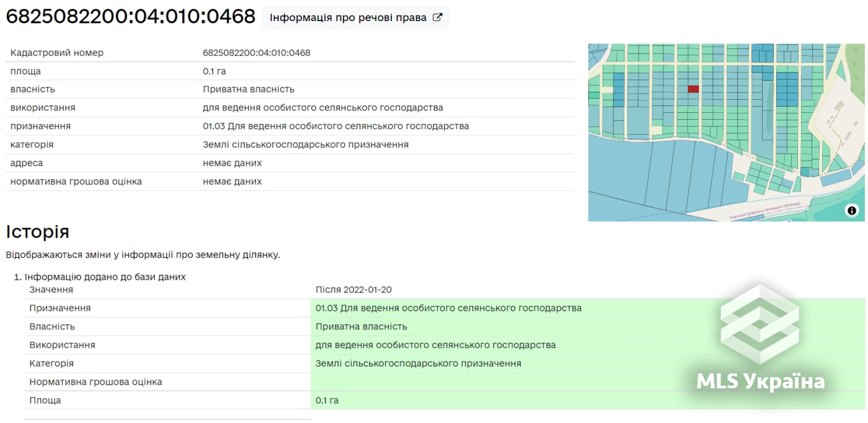
Task: Click the Після 2022-01-20 column header
Action: (x=353, y=290)
